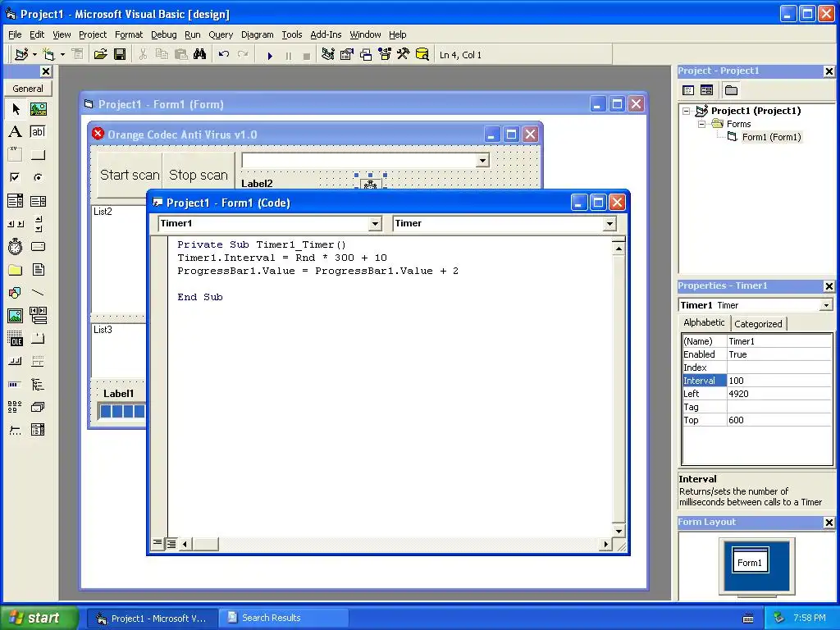Open Add Form dropdown arrow
This screenshot has height=630, width=840.
click(62, 55)
